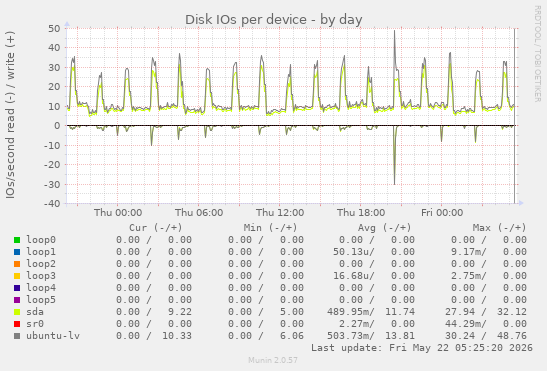This screenshot has width=547, height=371.
Task: Click the sda lime legend swatch
Action: tap(17, 312)
